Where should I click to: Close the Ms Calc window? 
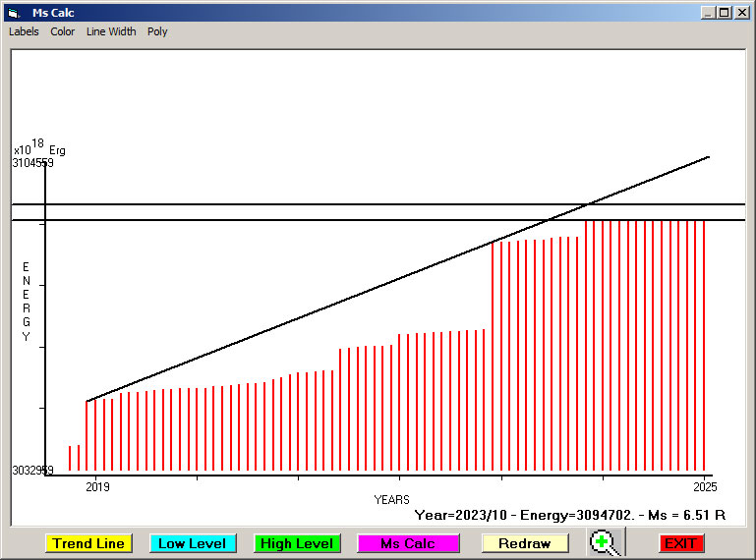coord(742,13)
